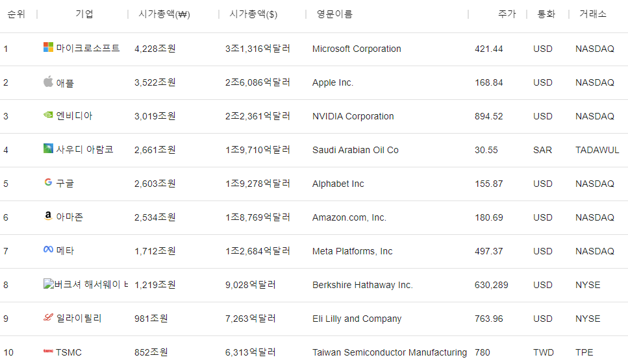Open the 메타 company name

65,250
